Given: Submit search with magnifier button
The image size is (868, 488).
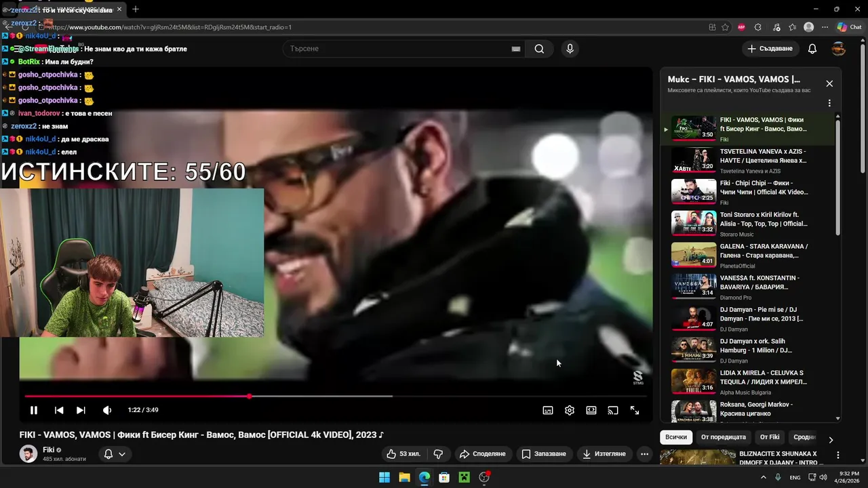Looking at the screenshot, I should tap(539, 49).
